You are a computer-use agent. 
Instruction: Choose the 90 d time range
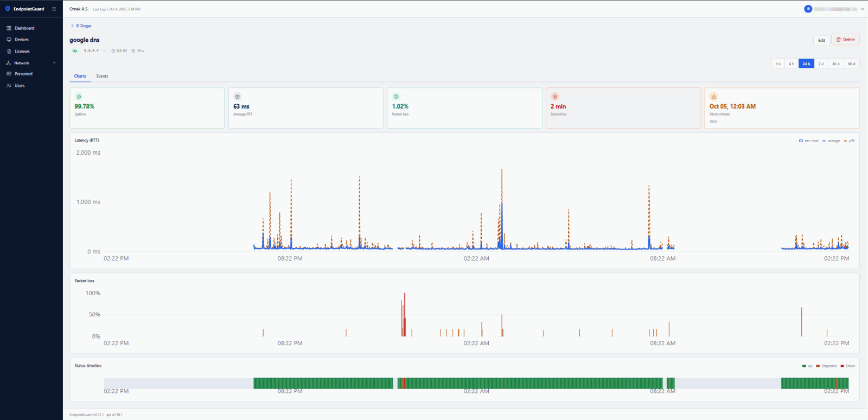pos(851,64)
